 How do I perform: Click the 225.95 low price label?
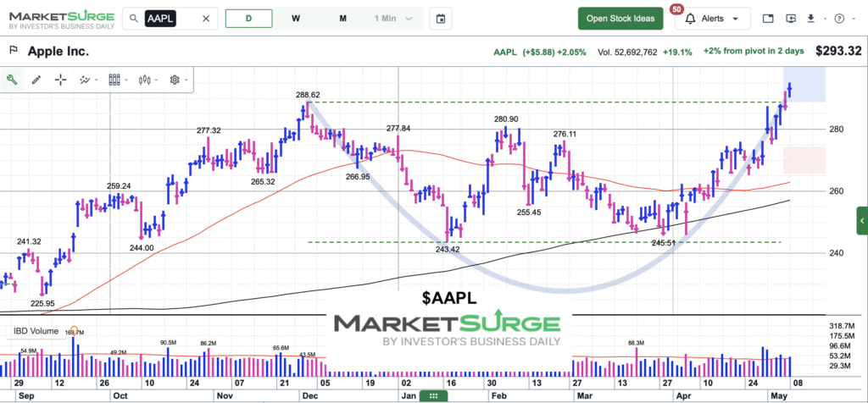click(42, 303)
